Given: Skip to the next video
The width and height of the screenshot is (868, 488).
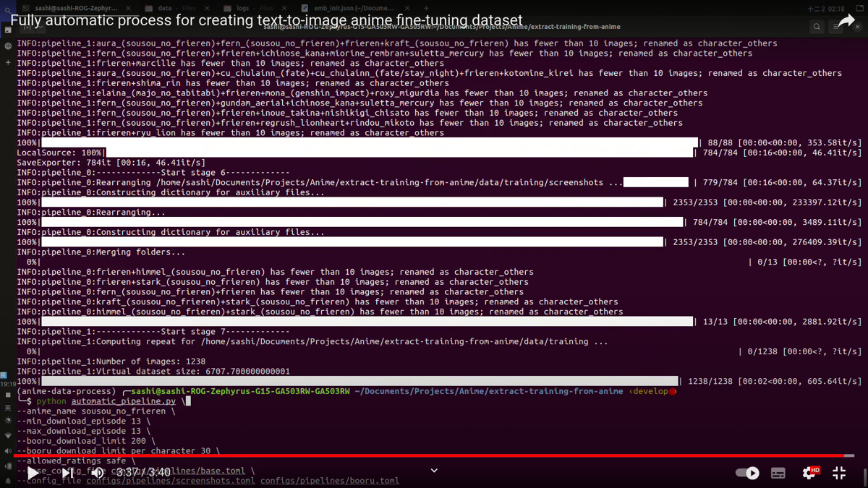Looking at the screenshot, I should (66, 473).
